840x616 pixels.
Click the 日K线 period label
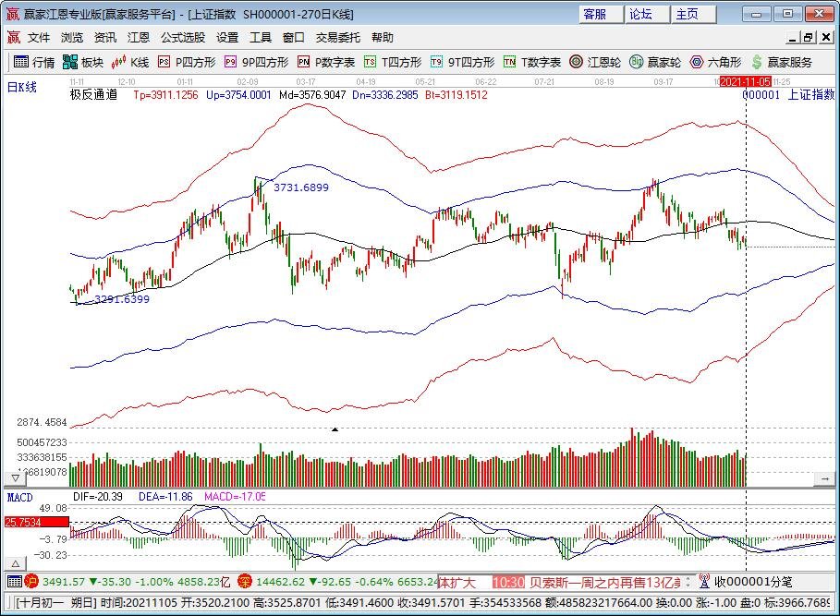(20, 87)
